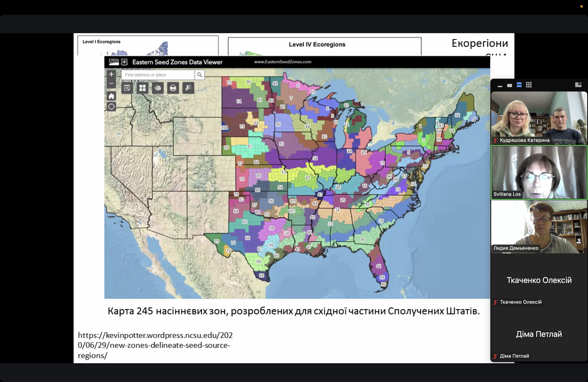
Task: Click the map search magnifier button
Action: [199, 75]
